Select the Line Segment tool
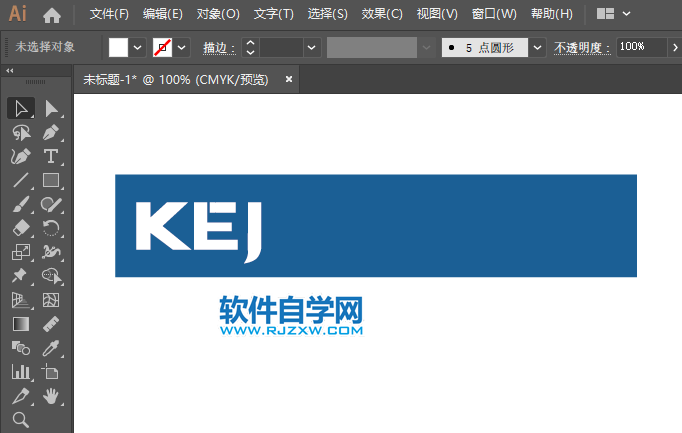The image size is (682, 433). (21, 180)
